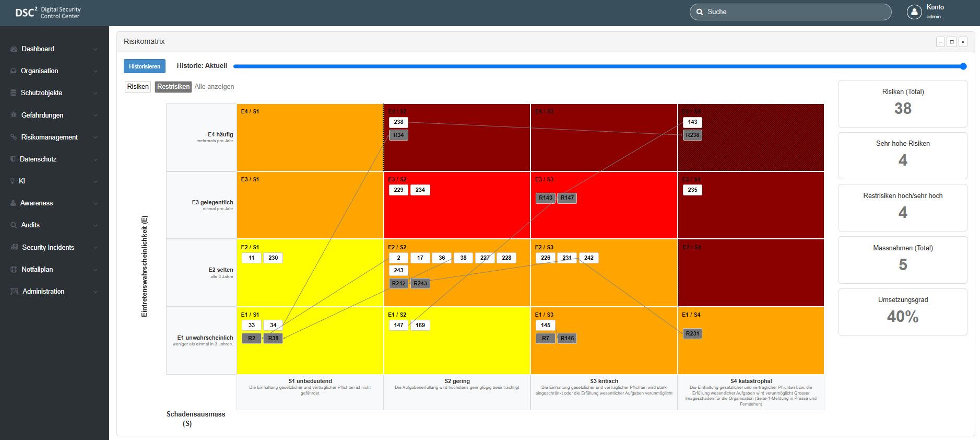Click the Organisation sidebar icon
980x440 pixels.
pyautogui.click(x=14, y=71)
